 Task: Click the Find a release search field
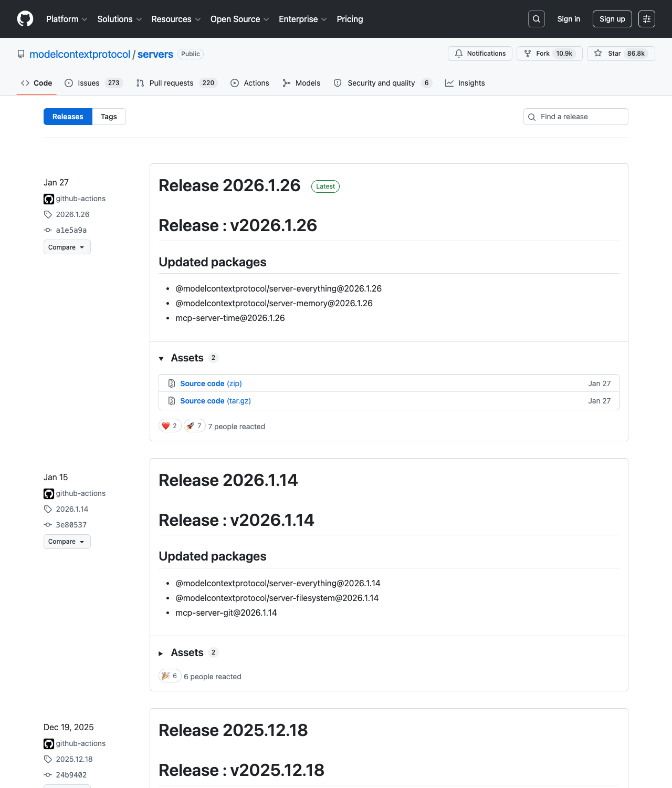[x=576, y=117]
